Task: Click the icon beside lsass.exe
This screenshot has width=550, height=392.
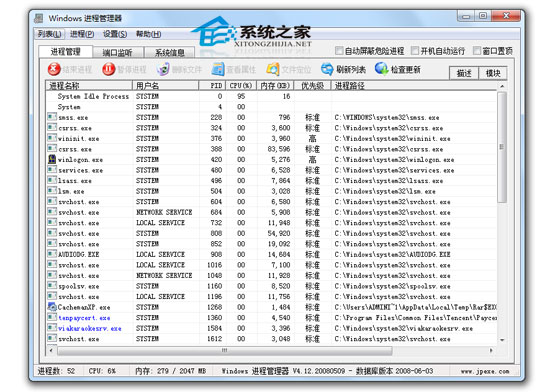Action: (52, 180)
